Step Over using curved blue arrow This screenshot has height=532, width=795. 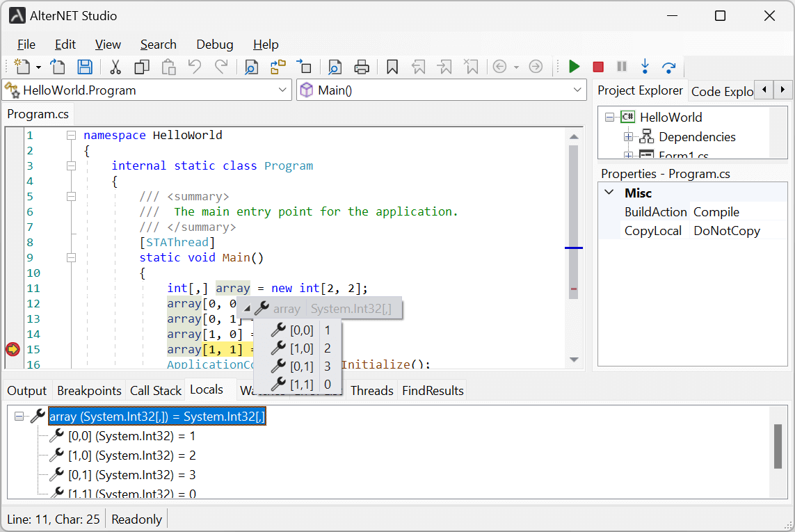(x=668, y=67)
